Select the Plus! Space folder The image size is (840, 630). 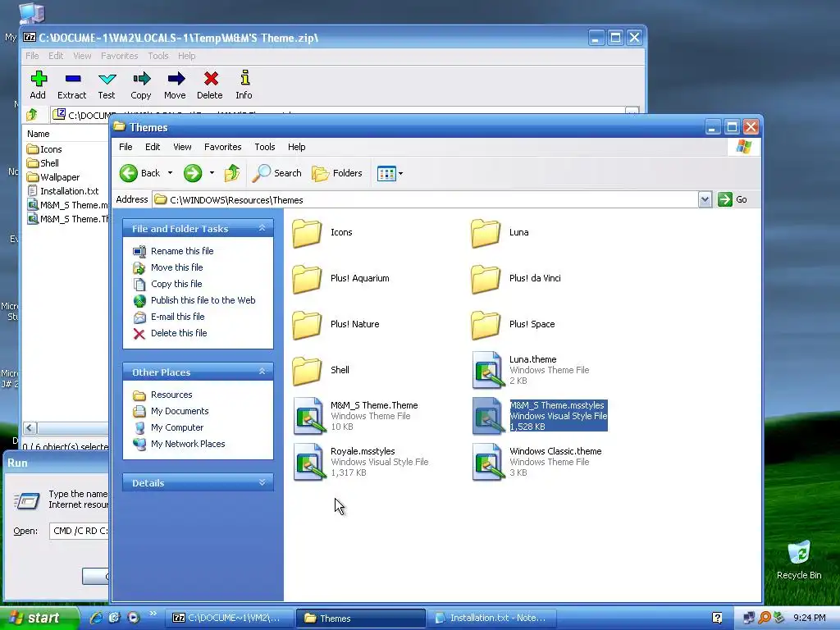513,325
